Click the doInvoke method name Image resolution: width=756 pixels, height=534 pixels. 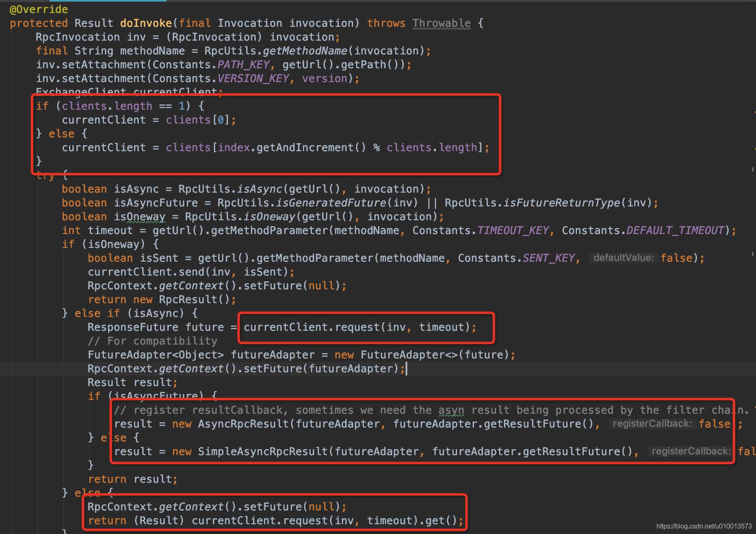pyautogui.click(x=146, y=24)
